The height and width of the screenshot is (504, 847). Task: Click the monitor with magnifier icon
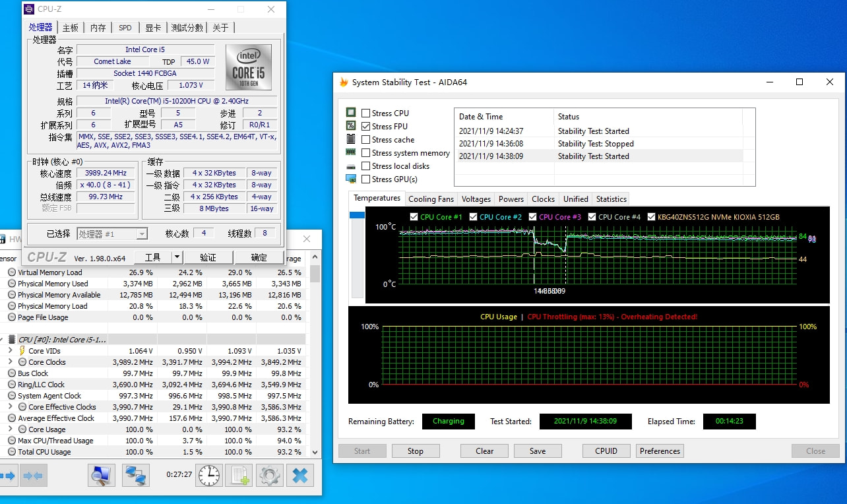point(102,475)
